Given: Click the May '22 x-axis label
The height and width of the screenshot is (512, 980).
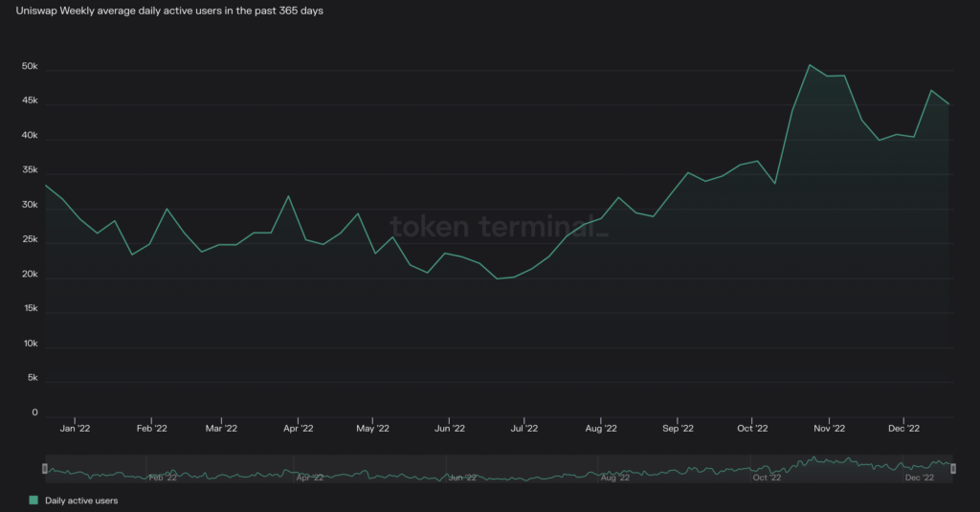Looking at the screenshot, I should [x=372, y=428].
